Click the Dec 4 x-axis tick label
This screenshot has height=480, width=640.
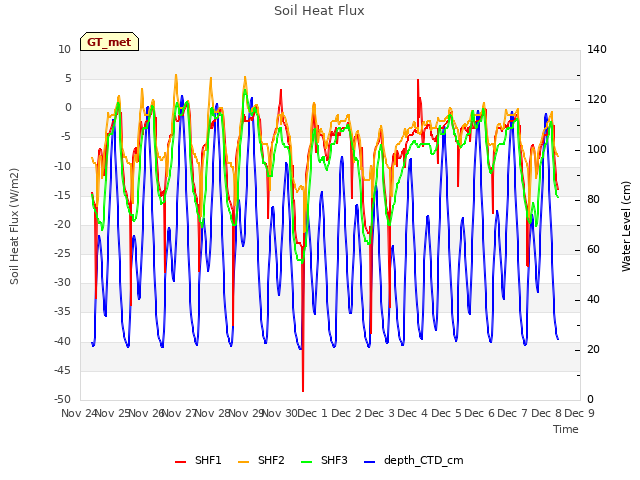[413, 413]
